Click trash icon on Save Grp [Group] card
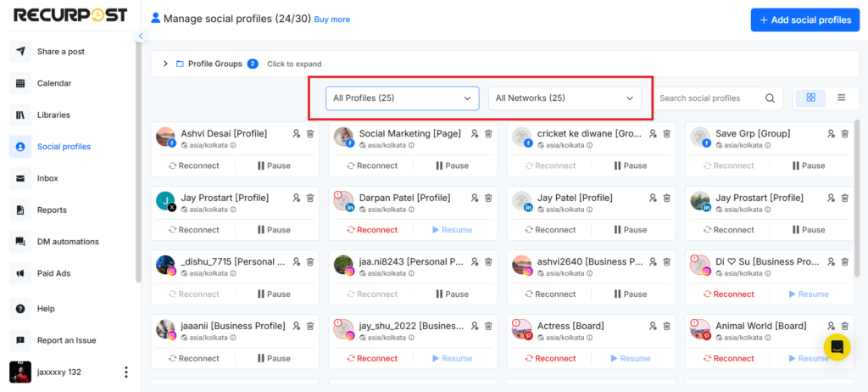Screen dimensions: 868x392 click(845, 133)
